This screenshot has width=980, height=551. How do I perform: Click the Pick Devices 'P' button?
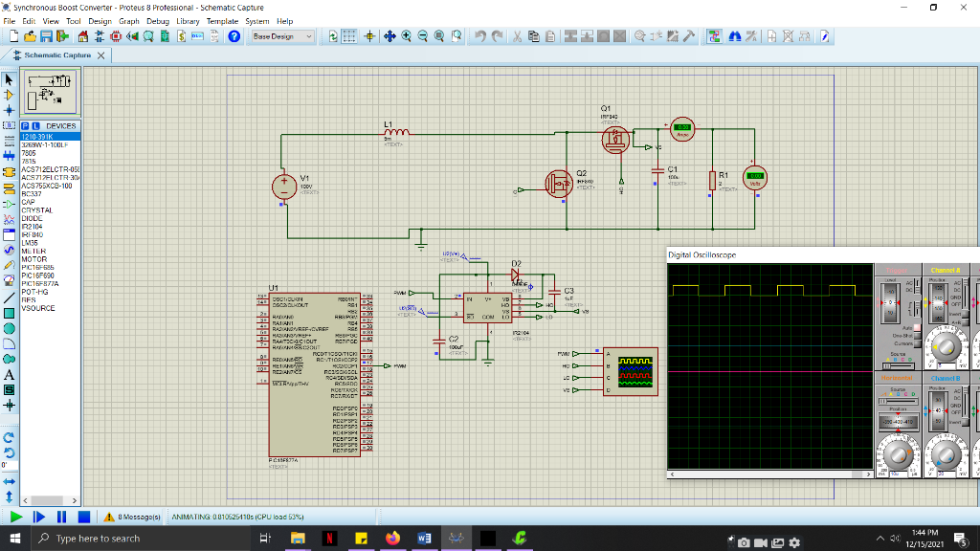[x=26, y=125]
